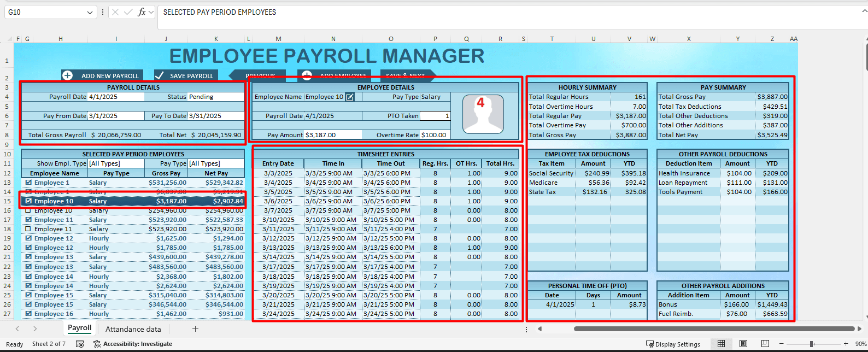Image resolution: width=868 pixels, height=352 pixels.
Task: Go to next sheet with right nav arrow
Action: 35,328
